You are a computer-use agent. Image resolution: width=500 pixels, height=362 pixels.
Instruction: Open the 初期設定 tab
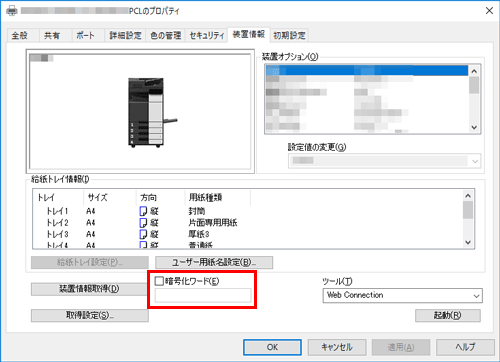(289, 35)
